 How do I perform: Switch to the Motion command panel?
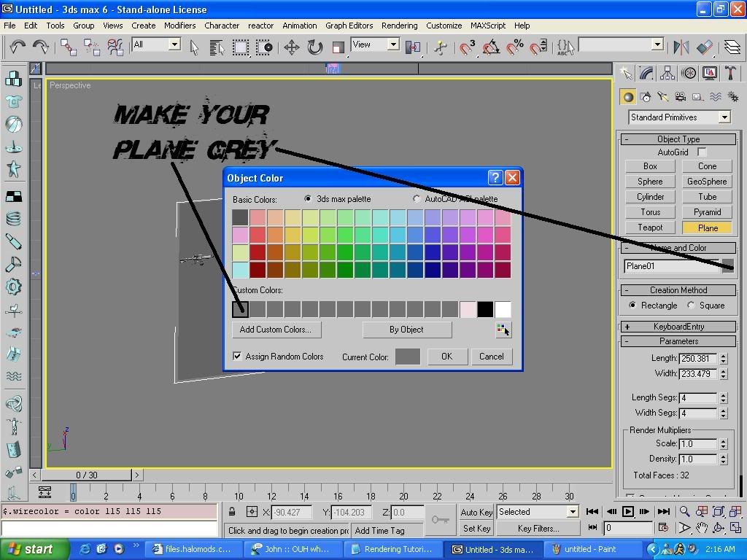pos(689,73)
